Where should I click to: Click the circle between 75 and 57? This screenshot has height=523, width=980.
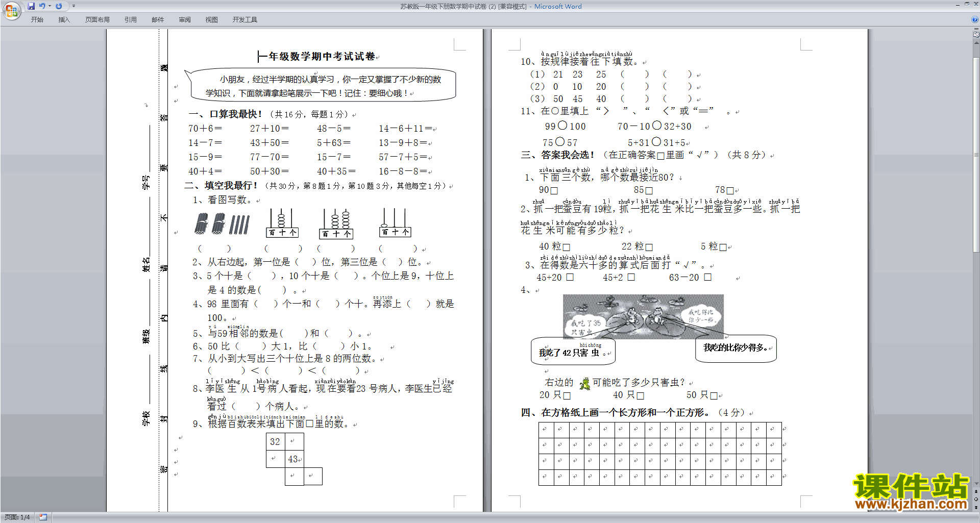tap(560, 141)
